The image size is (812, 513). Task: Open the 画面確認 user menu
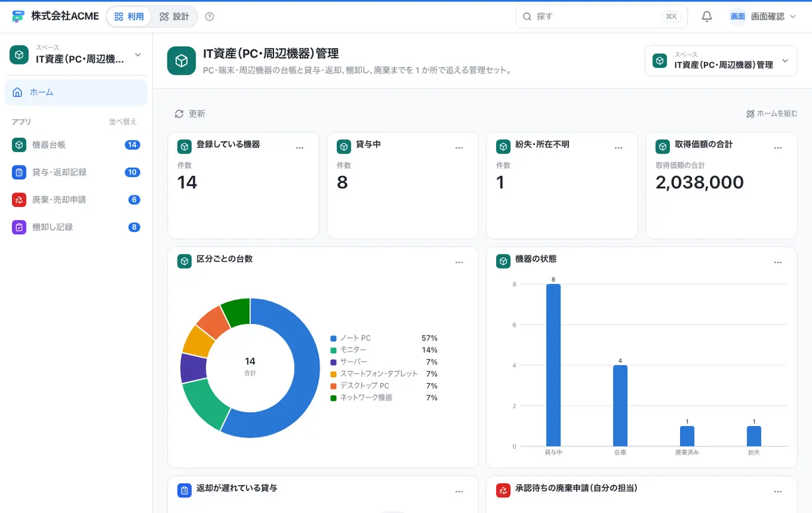[x=763, y=16]
